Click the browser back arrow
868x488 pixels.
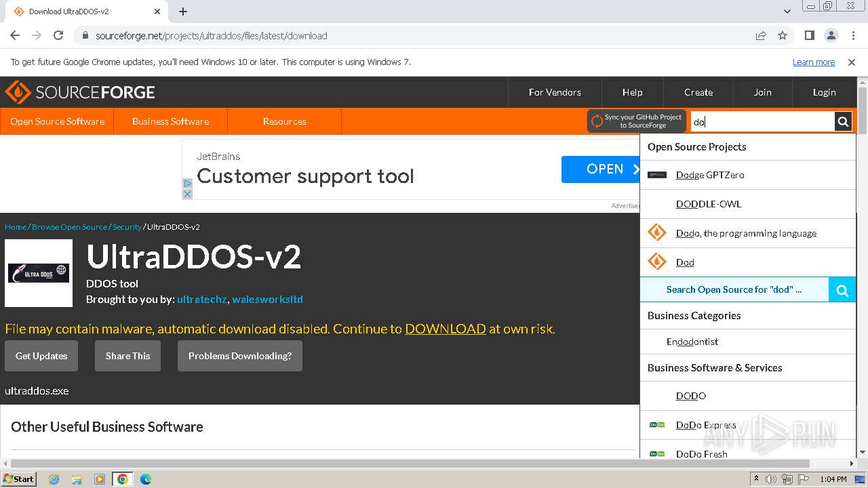(15, 35)
